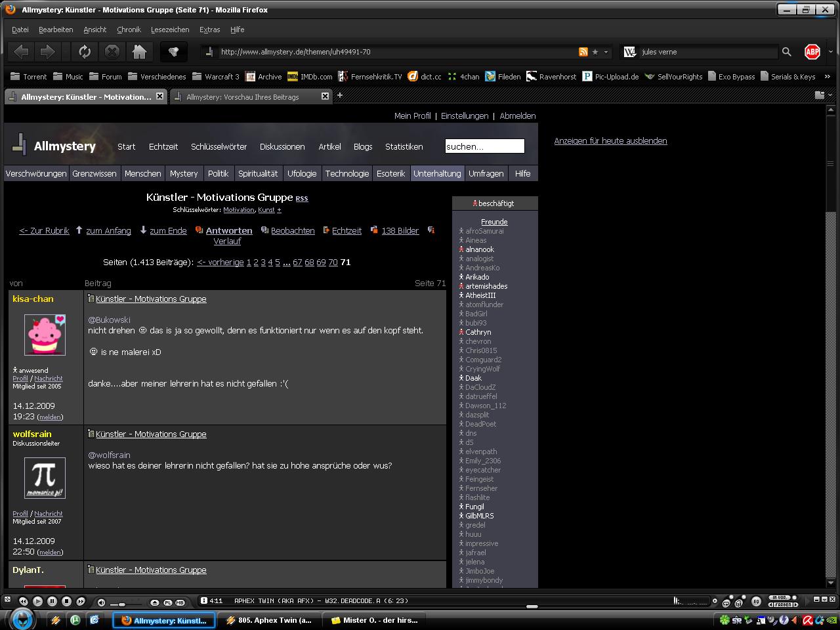Open the Winamp media library MB button
The height and width of the screenshot is (630, 840).
[x=180, y=602]
